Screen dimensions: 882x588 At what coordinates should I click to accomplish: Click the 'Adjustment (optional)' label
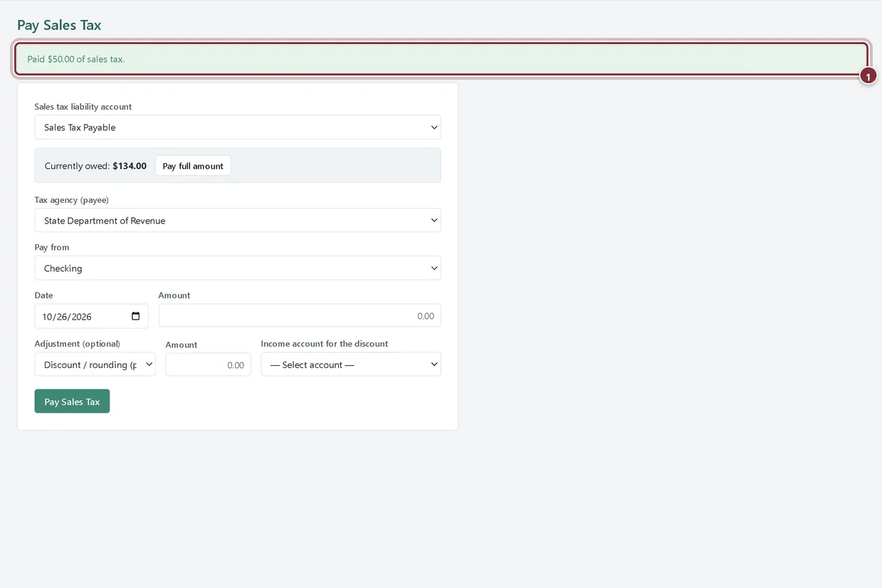pyautogui.click(x=78, y=344)
